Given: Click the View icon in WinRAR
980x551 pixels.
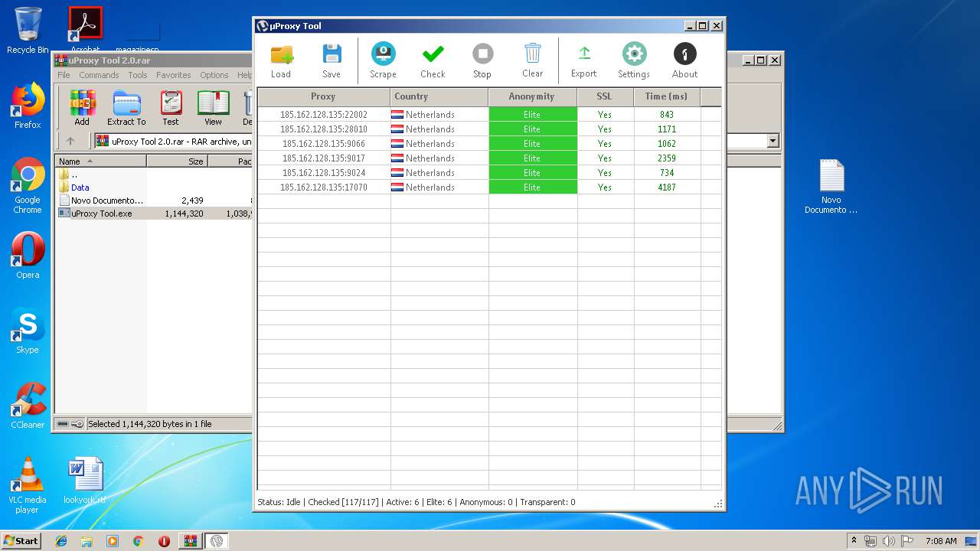Looking at the screenshot, I should (x=213, y=108).
